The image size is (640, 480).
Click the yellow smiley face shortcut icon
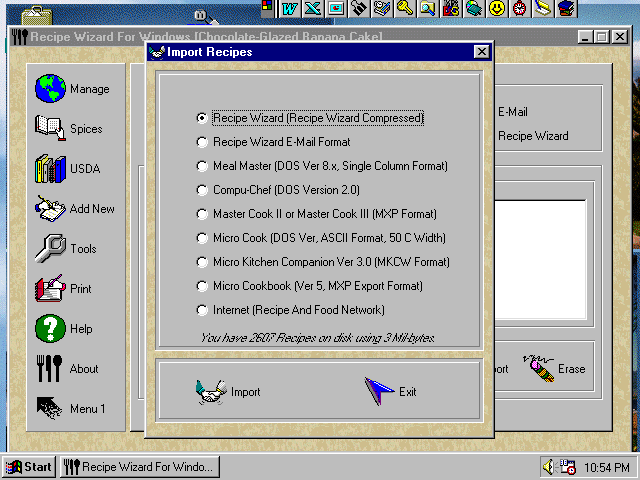497,9
